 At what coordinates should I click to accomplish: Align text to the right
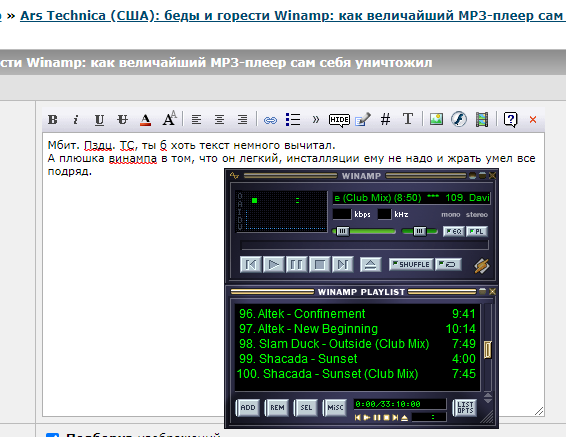(x=243, y=119)
